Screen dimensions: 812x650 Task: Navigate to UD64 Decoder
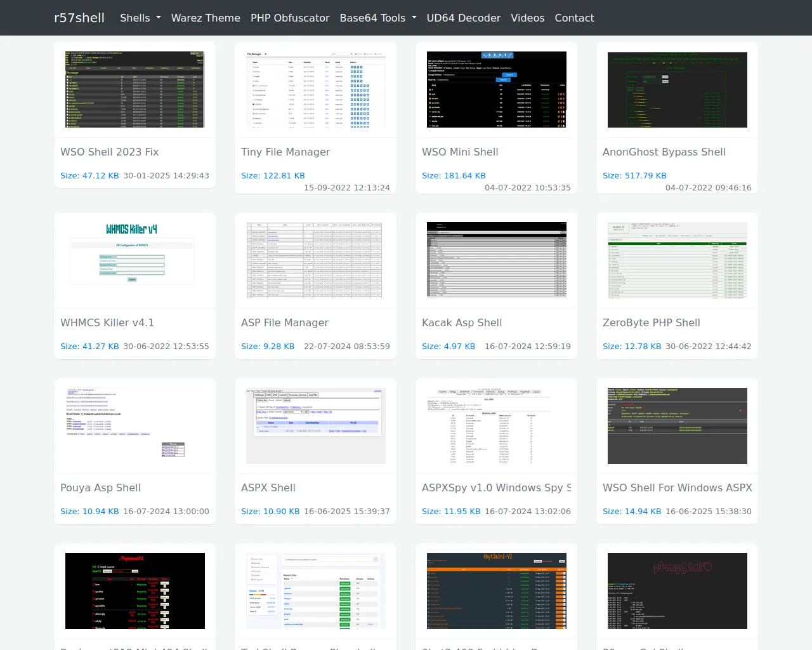click(x=464, y=18)
